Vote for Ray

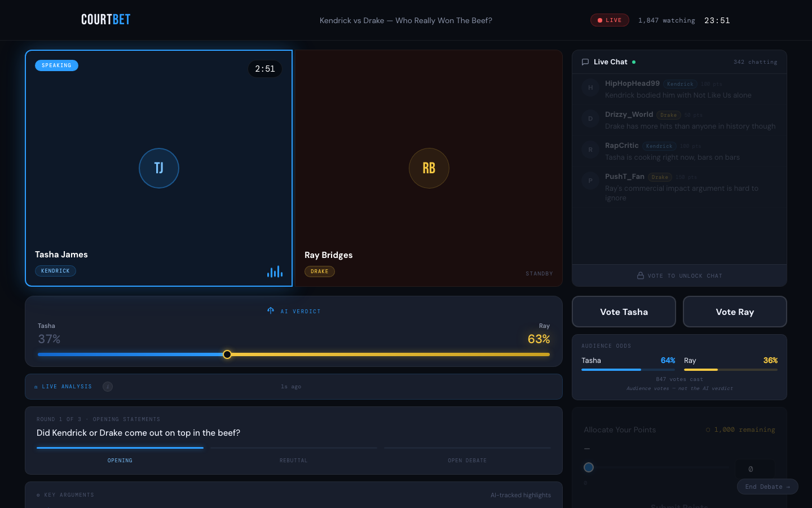point(735,312)
